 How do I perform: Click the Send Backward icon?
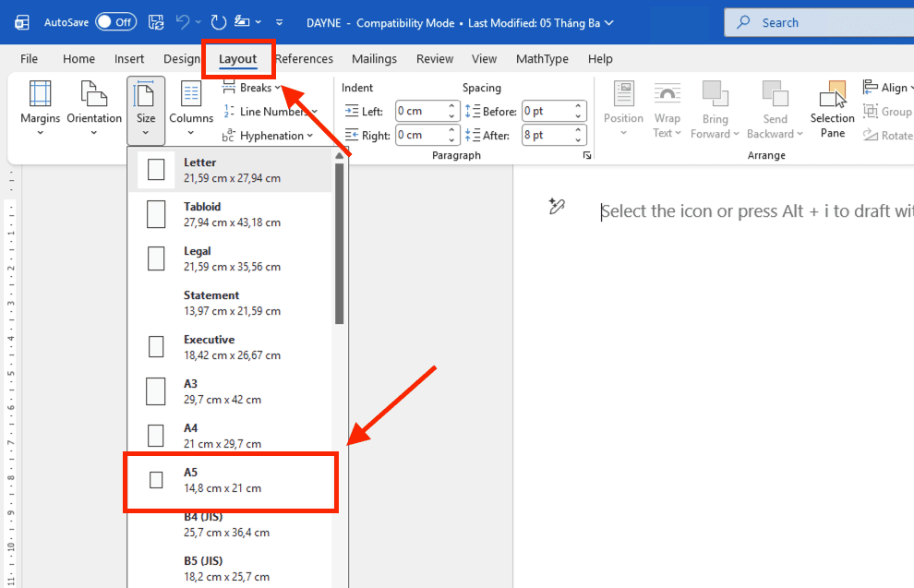point(776,94)
